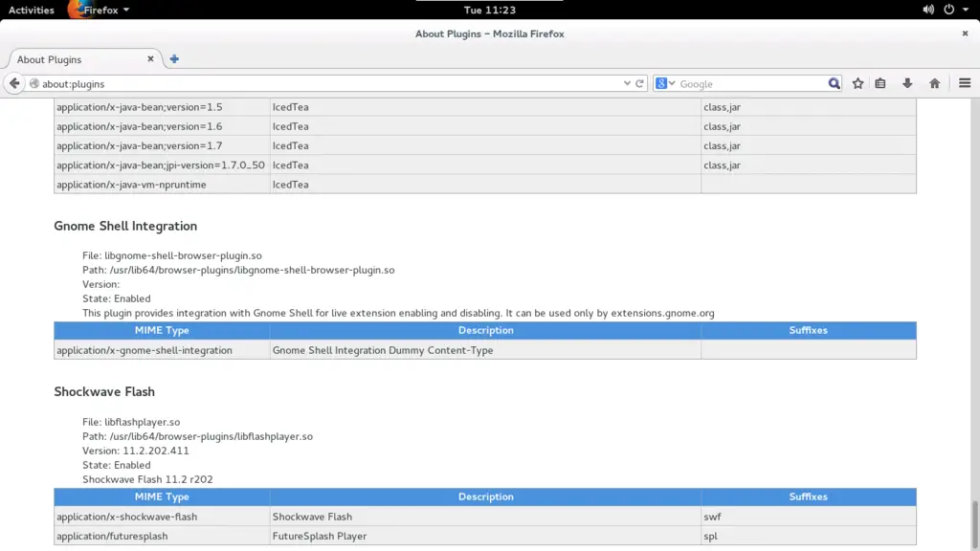Click the extensions.gnome.org plugin description sentence
980x551 pixels.
398,313
